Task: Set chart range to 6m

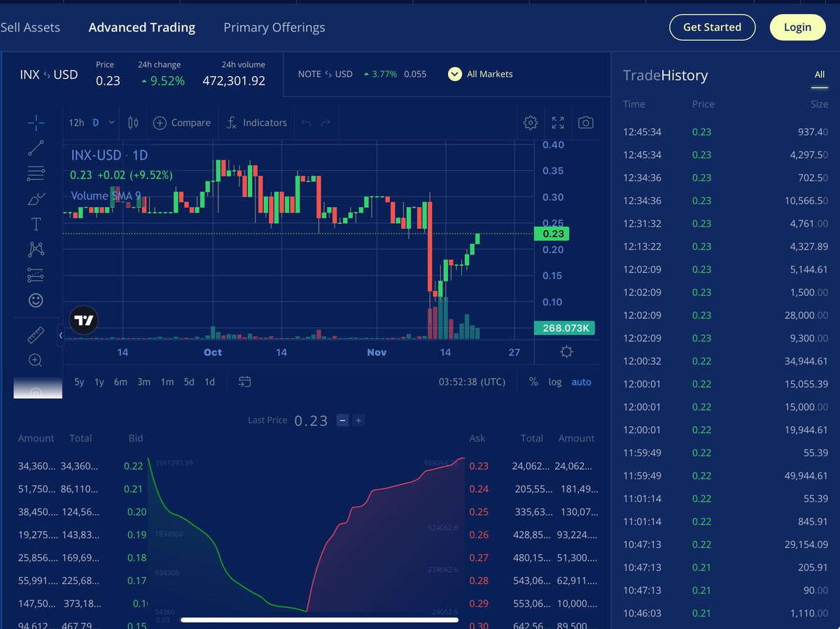Action: 120,382
